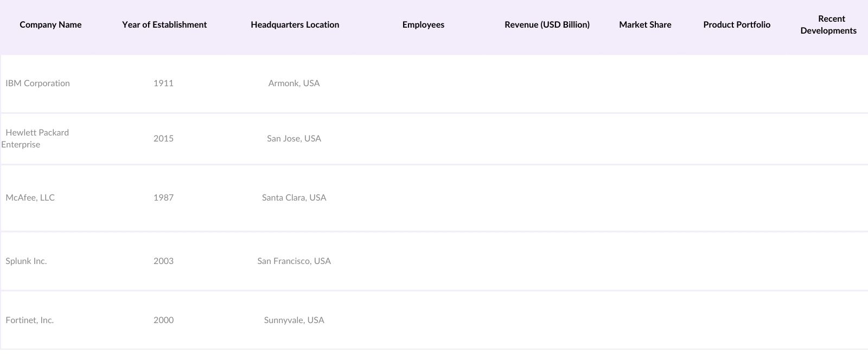This screenshot has width=868, height=354.
Task: Click the 1911 establishment year cell
Action: [x=163, y=83]
